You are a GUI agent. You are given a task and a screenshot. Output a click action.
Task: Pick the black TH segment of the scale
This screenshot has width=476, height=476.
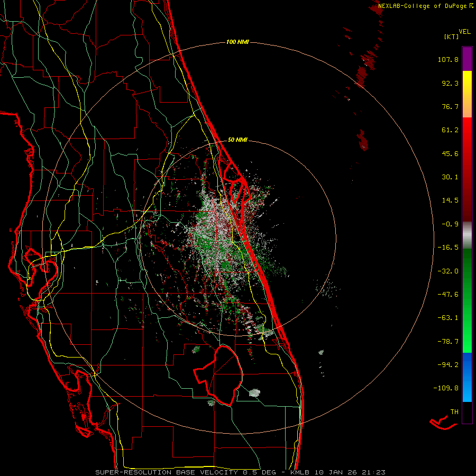coord(467,412)
